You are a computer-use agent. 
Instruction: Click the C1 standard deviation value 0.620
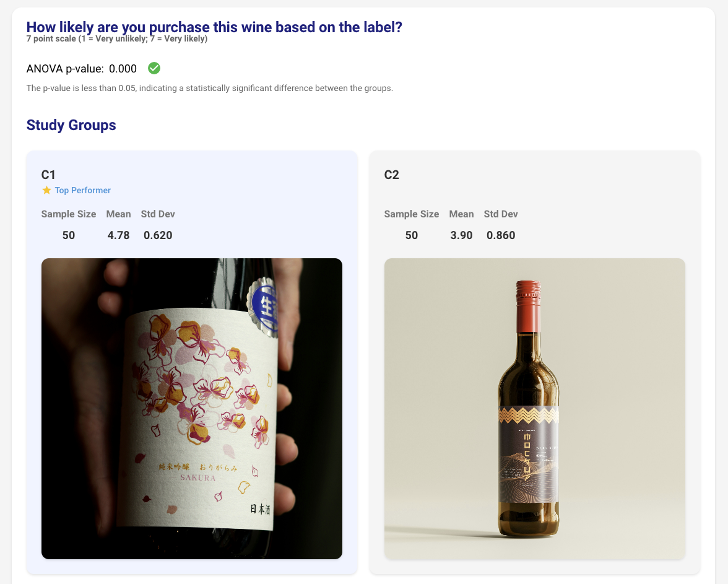pyautogui.click(x=158, y=235)
